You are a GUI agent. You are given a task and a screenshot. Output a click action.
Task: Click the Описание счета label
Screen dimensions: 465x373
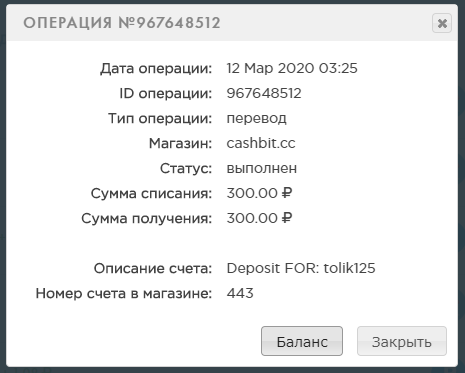pos(153,269)
